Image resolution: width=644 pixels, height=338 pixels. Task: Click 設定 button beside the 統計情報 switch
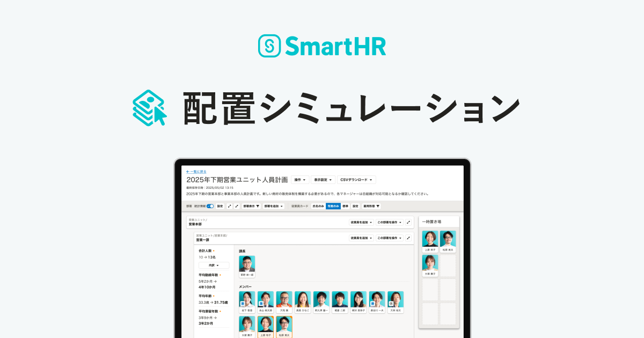point(220,206)
